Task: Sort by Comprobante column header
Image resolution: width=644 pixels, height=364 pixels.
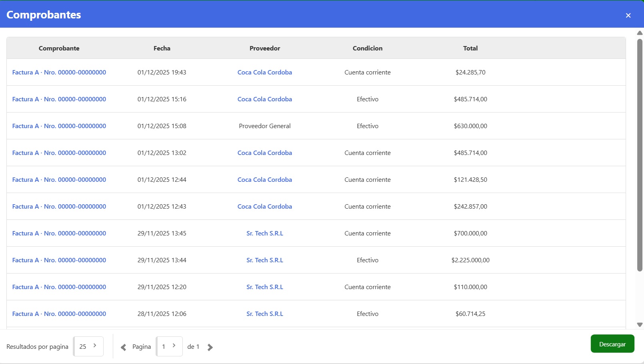Action: [59, 48]
